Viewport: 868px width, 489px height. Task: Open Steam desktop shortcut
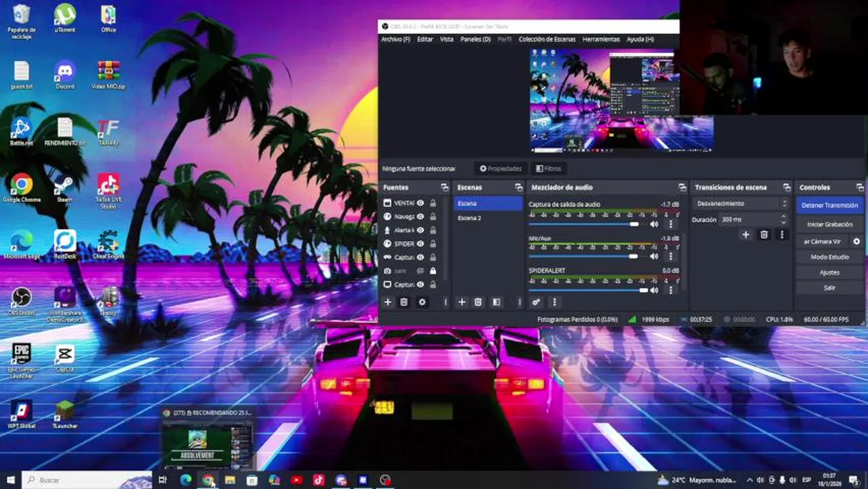pyautogui.click(x=65, y=188)
